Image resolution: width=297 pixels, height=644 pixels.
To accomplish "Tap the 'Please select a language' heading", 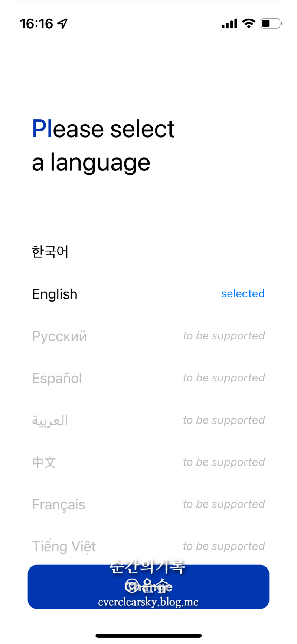I will [x=103, y=146].
